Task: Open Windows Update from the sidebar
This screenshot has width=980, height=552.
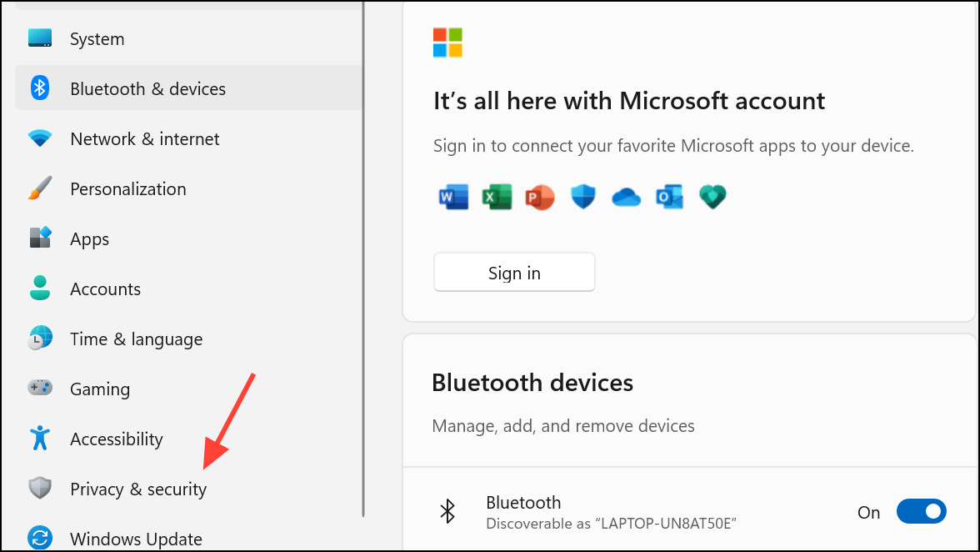Action: [136, 539]
